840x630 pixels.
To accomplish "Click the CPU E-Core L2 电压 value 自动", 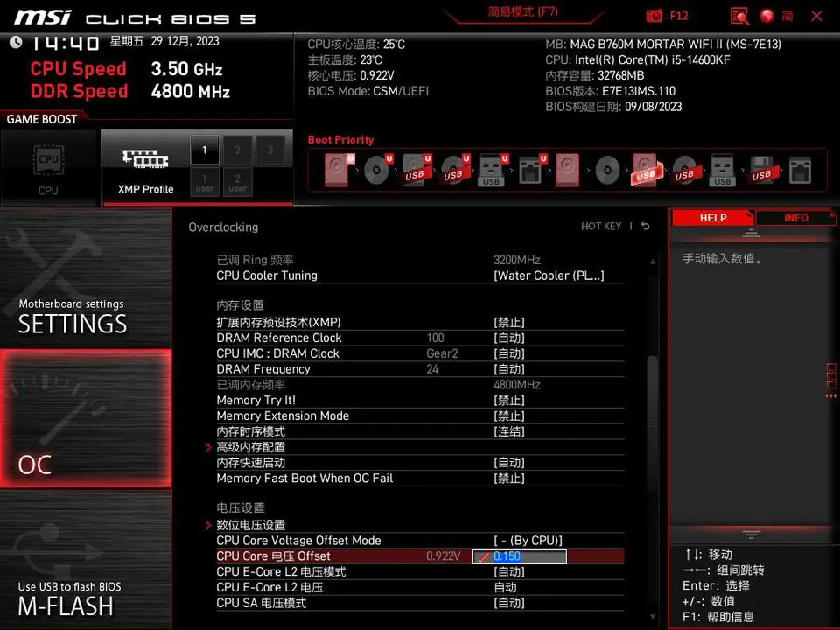I will coord(505,587).
